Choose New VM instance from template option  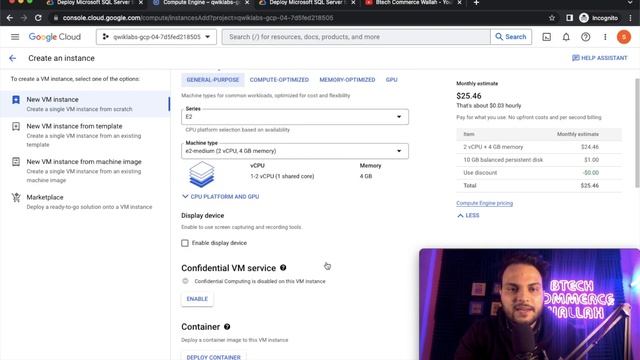pyautogui.click(x=85, y=135)
